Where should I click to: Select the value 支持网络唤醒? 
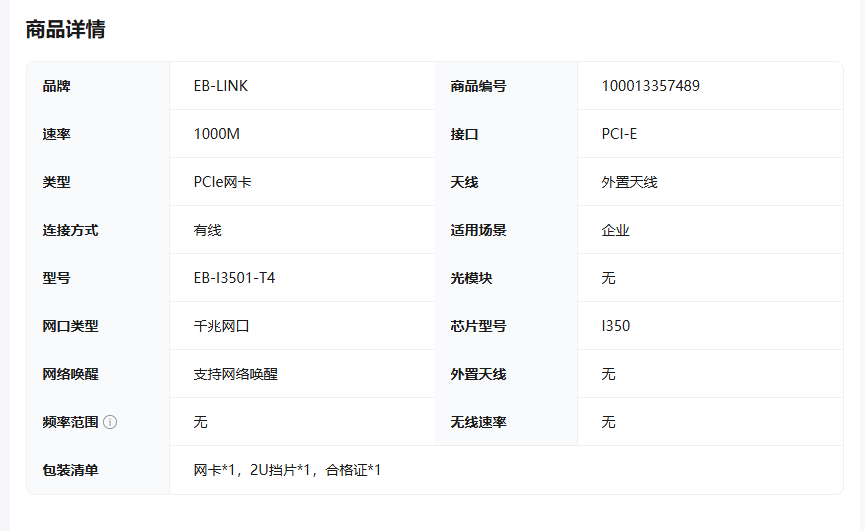pos(236,374)
